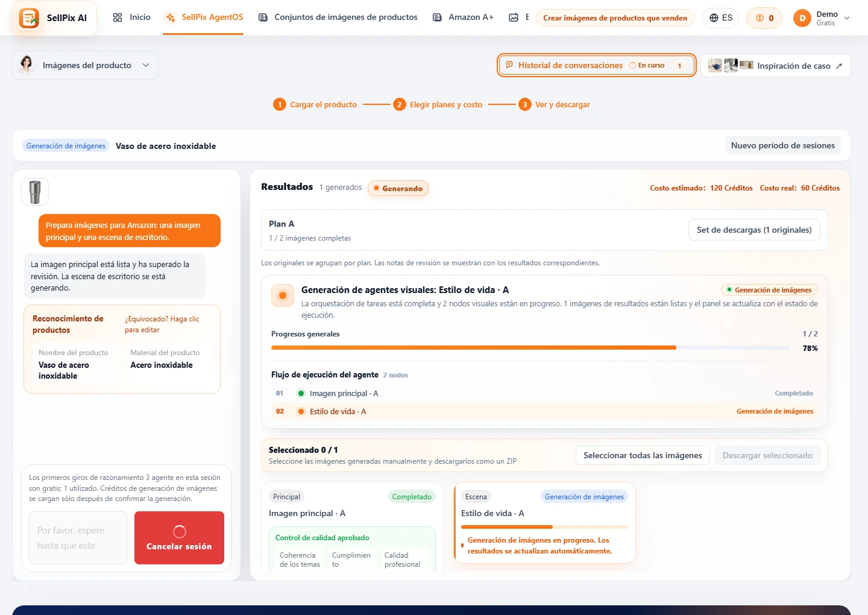
Task: Click the Estilo de vida card progress bar
Action: coord(544,527)
